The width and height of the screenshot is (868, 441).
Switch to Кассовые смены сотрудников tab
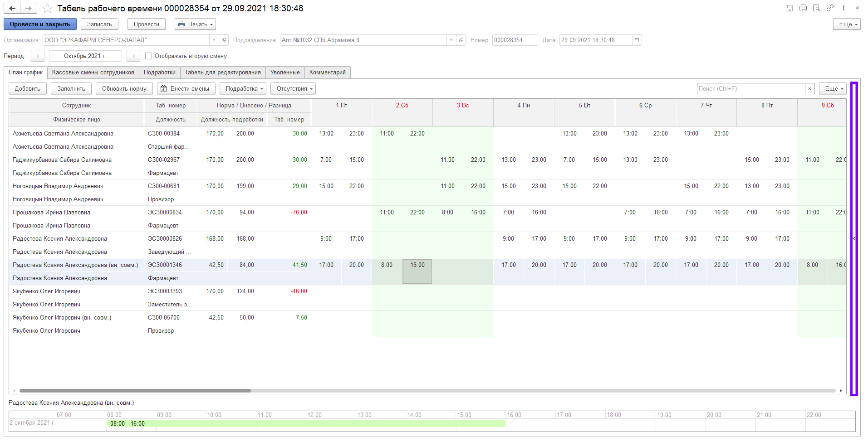tap(93, 73)
